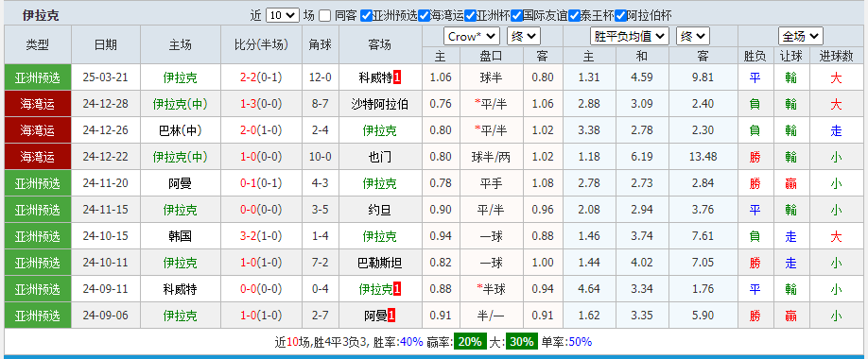Click away team 科威特 in 25-03-21 row

[375, 77]
